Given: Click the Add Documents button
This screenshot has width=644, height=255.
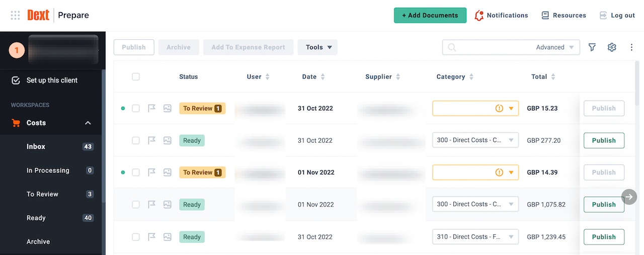Looking at the screenshot, I should (430, 15).
